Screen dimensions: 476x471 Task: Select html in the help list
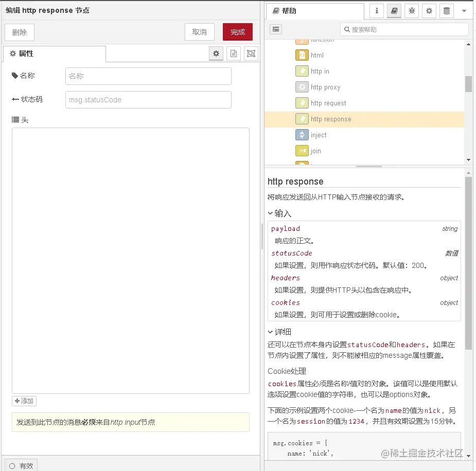tap(317, 55)
